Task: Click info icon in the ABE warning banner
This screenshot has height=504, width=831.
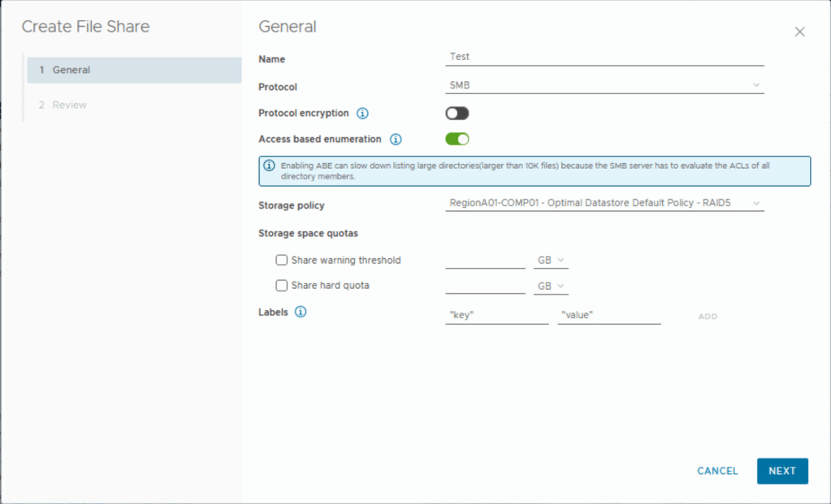Action: coord(270,166)
